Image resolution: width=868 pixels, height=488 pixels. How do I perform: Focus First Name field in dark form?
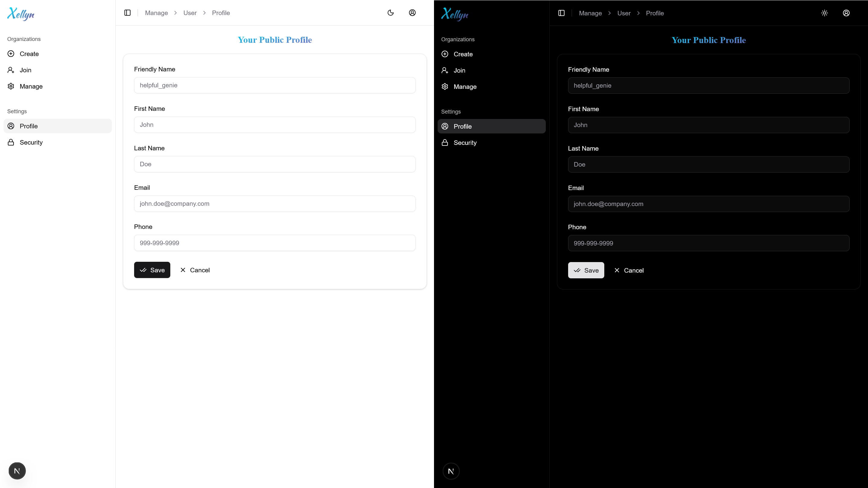coord(709,125)
